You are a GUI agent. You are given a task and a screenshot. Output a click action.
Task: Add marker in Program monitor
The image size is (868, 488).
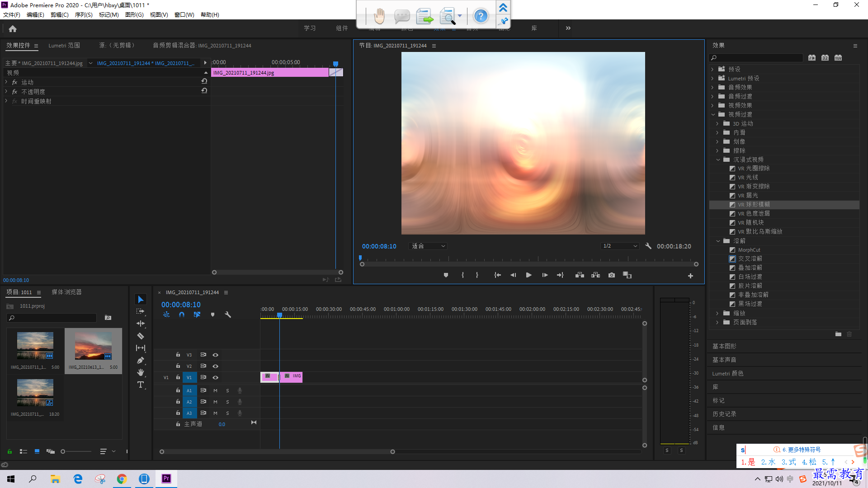pos(446,275)
